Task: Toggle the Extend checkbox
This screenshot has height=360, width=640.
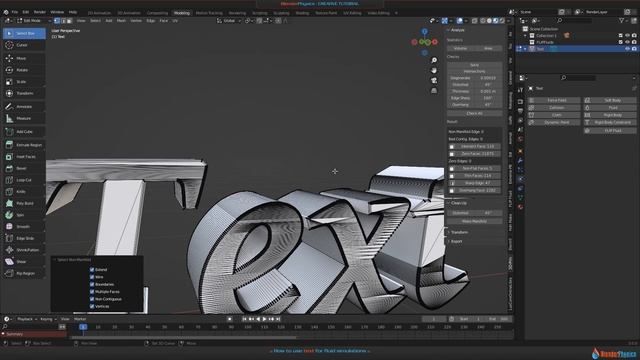Action: coord(92,269)
